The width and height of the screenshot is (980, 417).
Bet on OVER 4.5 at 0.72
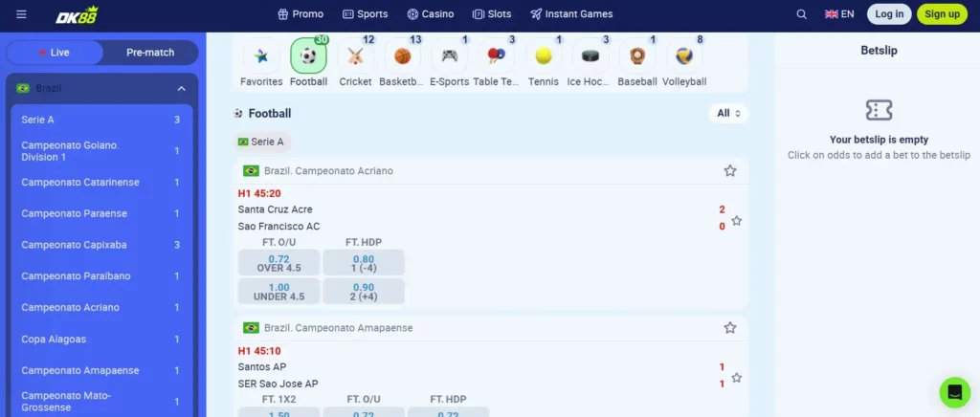(x=278, y=263)
